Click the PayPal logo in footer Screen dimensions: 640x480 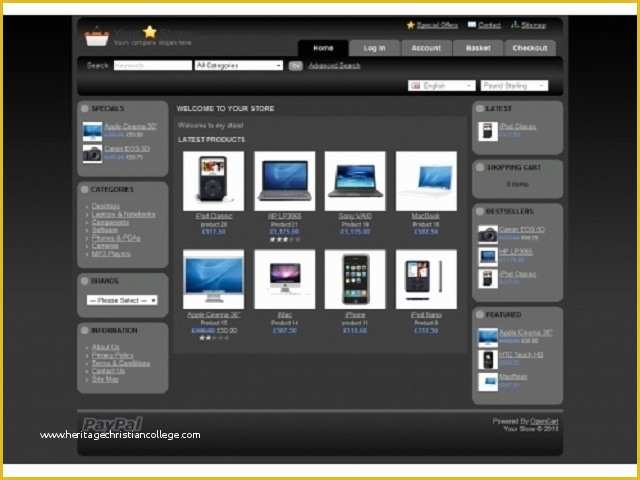(112, 424)
